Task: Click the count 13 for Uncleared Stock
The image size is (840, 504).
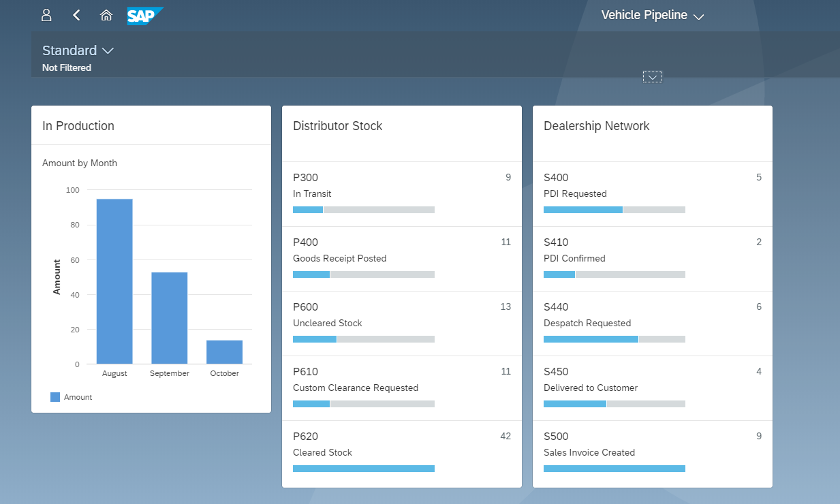Action: click(x=505, y=306)
